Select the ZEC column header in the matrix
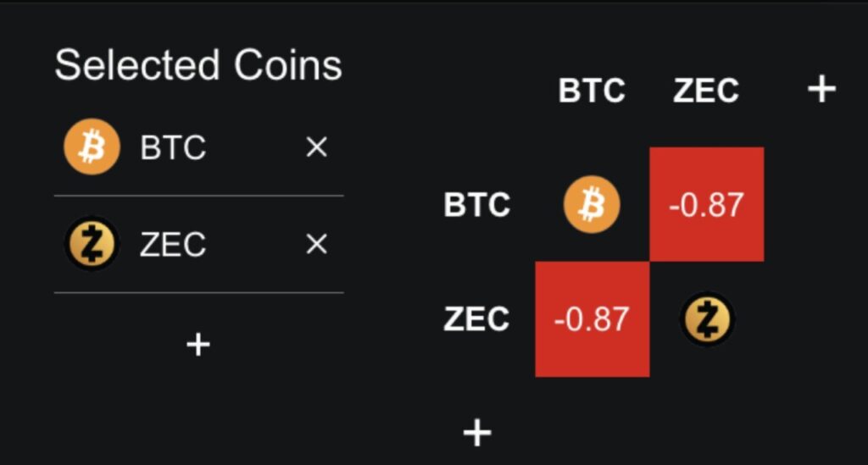The image size is (868, 465). click(x=706, y=91)
